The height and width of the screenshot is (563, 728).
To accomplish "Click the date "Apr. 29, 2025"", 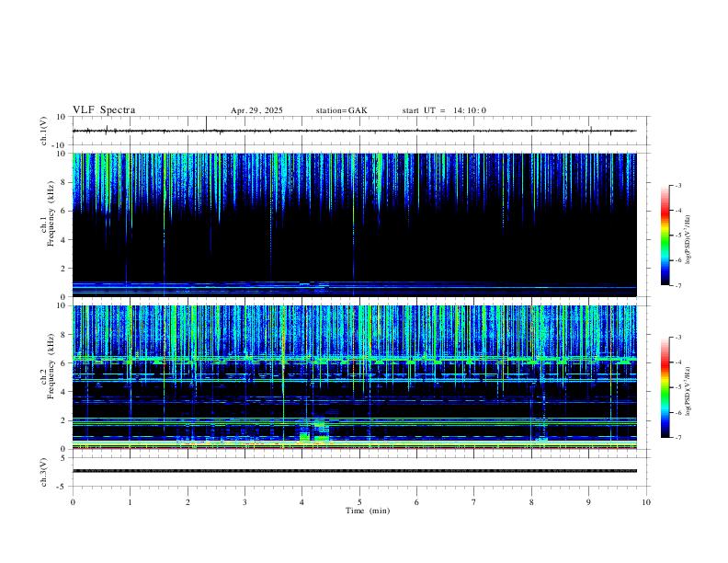I will [256, 110].
